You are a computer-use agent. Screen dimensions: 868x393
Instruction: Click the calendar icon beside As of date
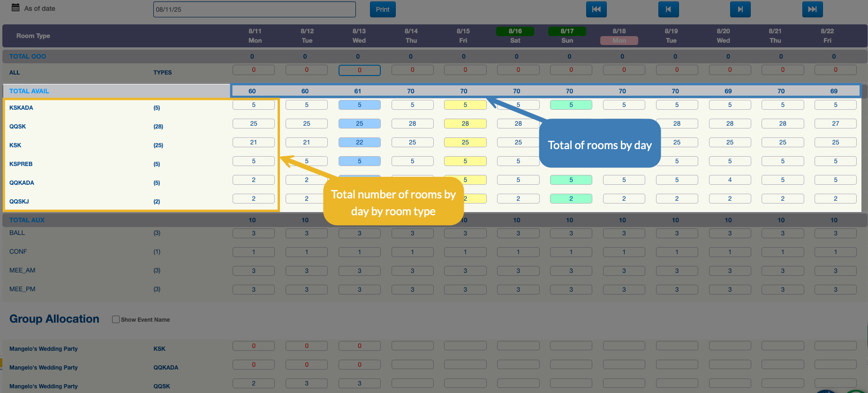tap(15, 8)
